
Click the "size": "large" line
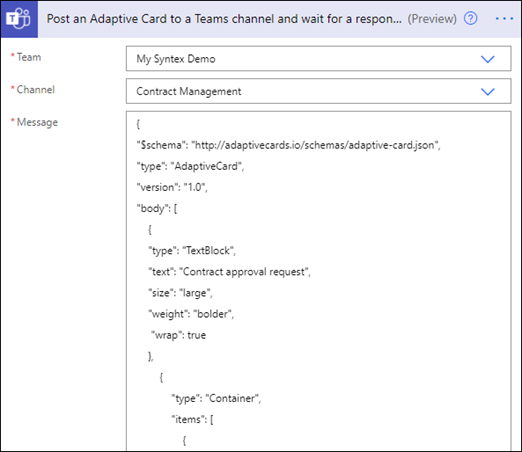(180, 293)
